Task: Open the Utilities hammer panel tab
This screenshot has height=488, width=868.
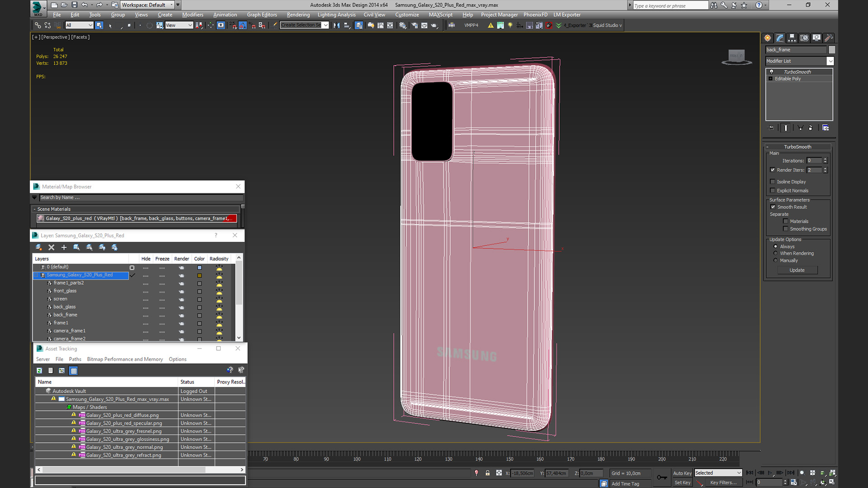Action: coord(829,38)
